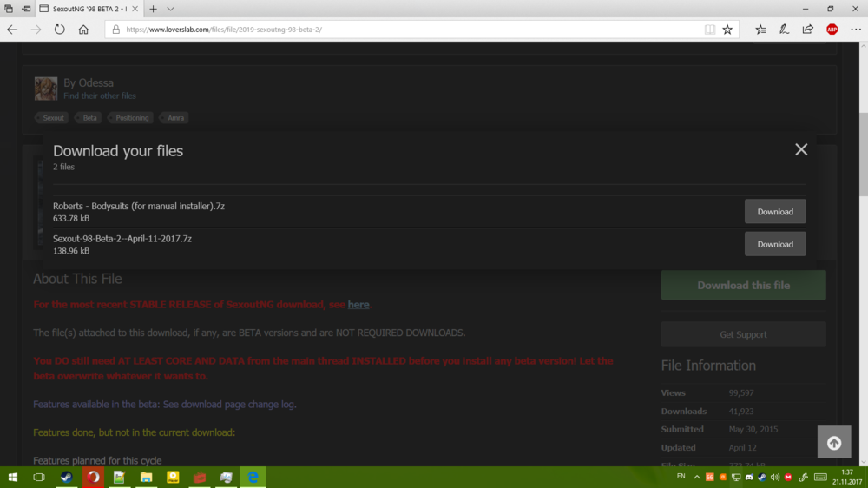Open the Windows Start menu
868x488 pixels.
click(13, 477)
